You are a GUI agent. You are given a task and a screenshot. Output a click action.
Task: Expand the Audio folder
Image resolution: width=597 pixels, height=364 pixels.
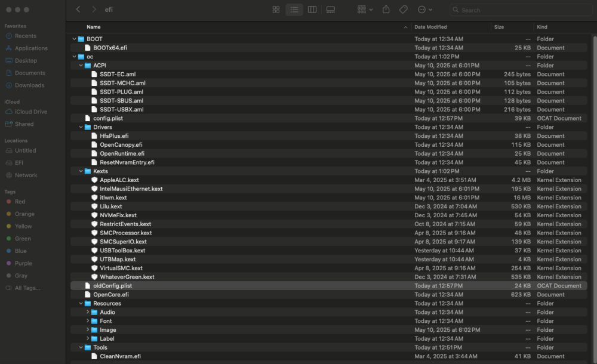[x=88, y=312]
